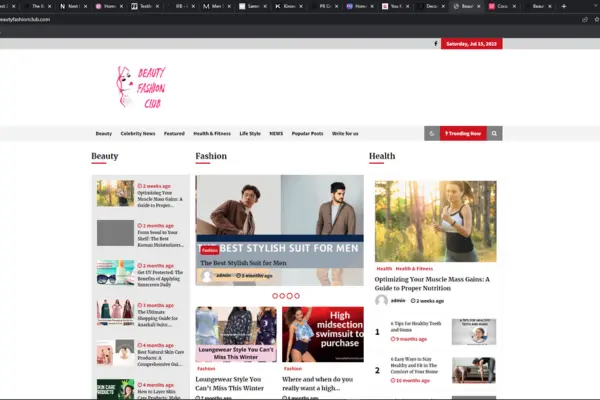Open Ultimate Shopping Guide for Anarkali Suits
This screenshot has height=400, width=600.
point(157,318)
